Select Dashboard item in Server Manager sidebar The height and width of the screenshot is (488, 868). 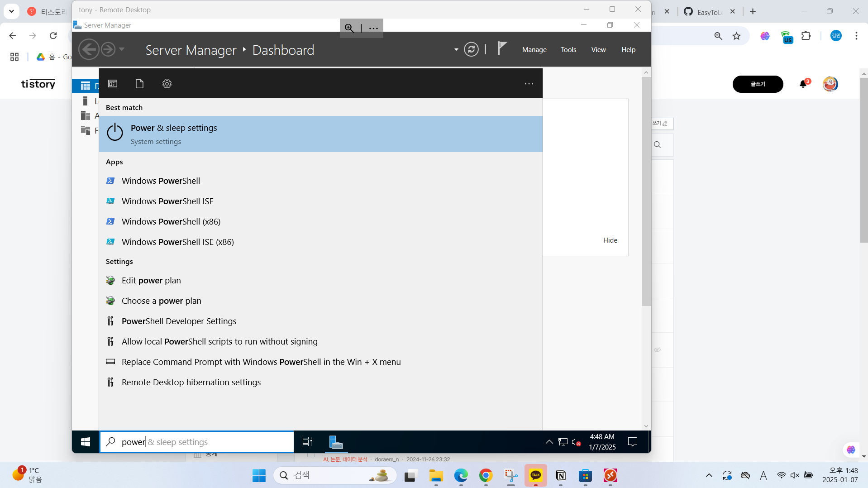86,86
